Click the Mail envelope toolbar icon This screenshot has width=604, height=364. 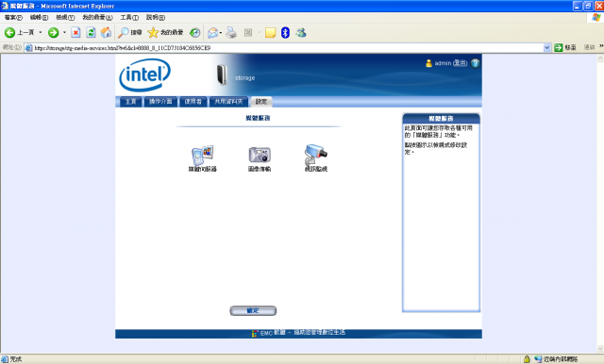(x=212, y=33)
